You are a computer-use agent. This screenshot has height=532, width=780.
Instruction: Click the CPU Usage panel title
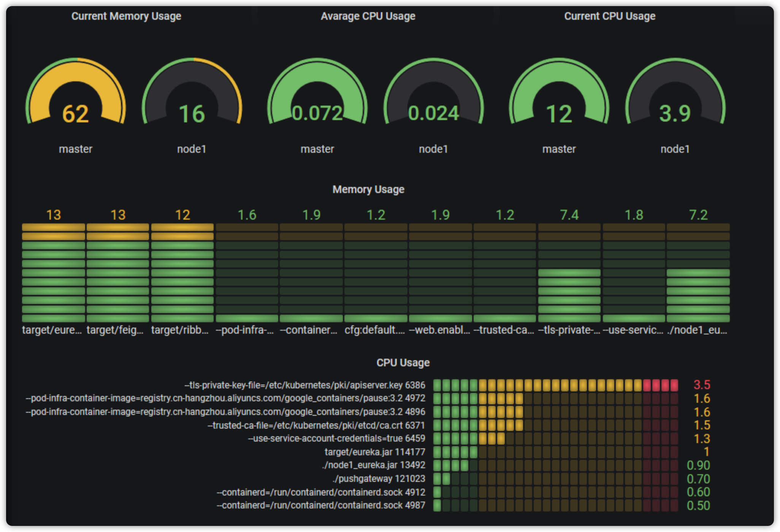[403, 363]
